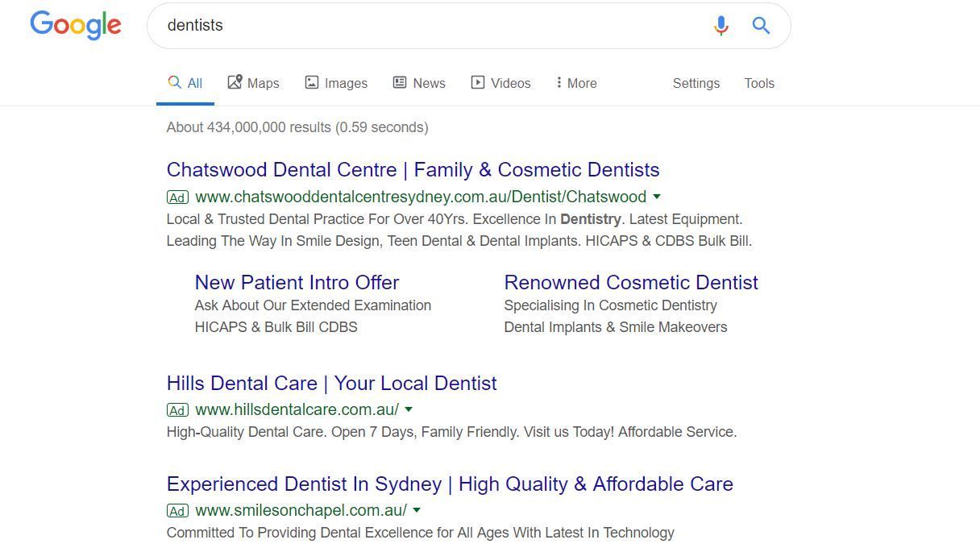Screen dimensions: 980x548
Task: Click the Ad badge beside smilesonchapel URL
Action: (177, 511)
